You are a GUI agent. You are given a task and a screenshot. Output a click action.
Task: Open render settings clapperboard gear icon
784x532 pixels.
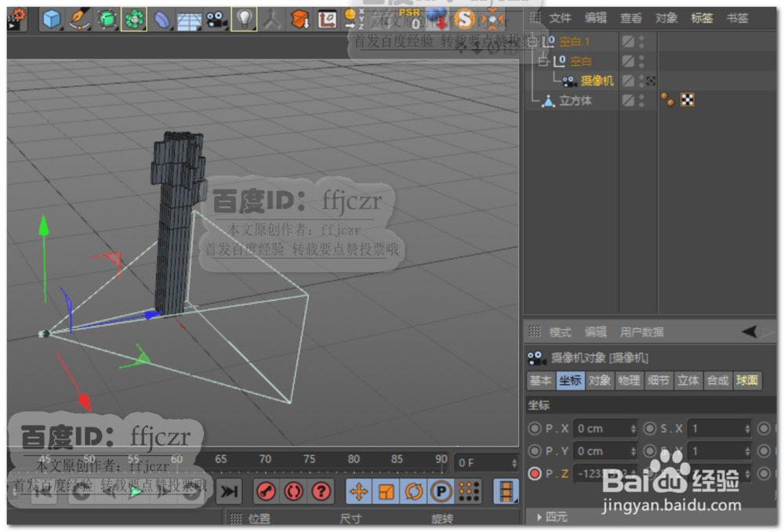16,19
